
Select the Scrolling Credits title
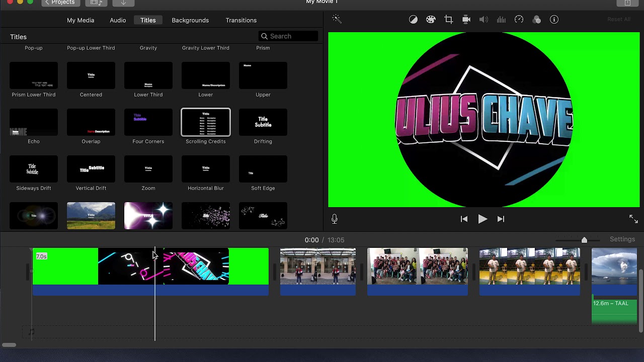[x=206, y=122]
